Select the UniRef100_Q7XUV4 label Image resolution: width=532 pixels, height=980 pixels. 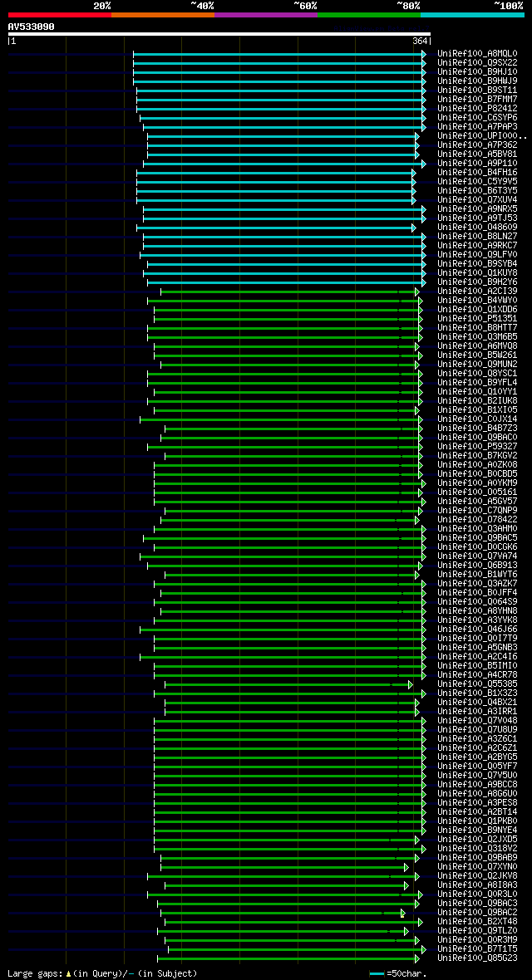[477, 199]
